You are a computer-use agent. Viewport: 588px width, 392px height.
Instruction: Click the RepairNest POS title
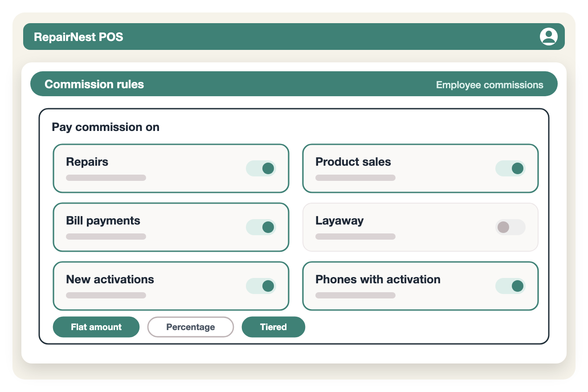pyautogui.click(x=78, y=37)
